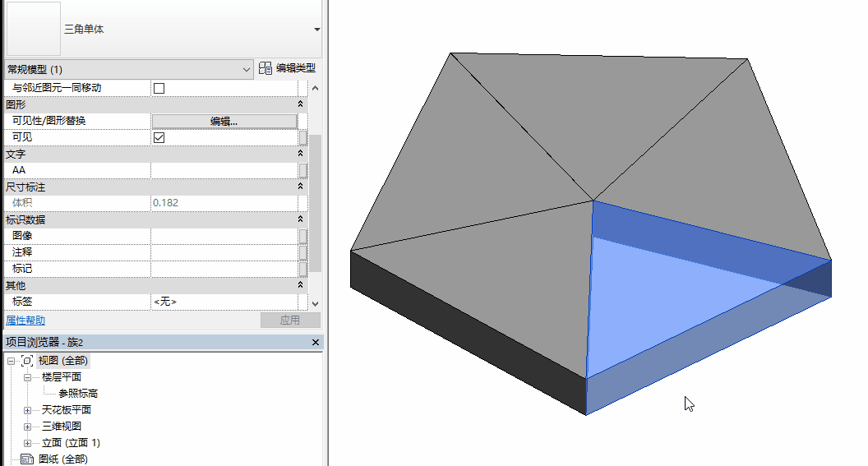Click the 三角单体 type preview thumbnail
This screenshot has width=868, height=466.
click(x=33, y=29)
